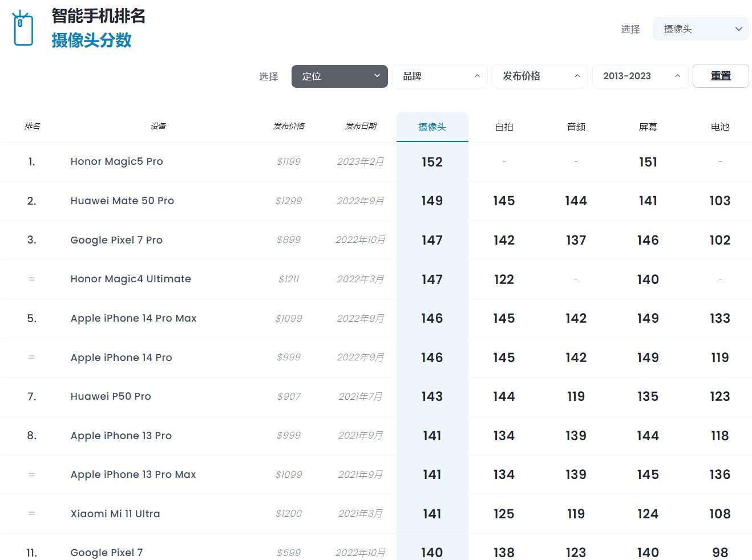Screen dimensions: 752x560
Task: Select the 摄像头 column tab
Action: coord(432,127)
